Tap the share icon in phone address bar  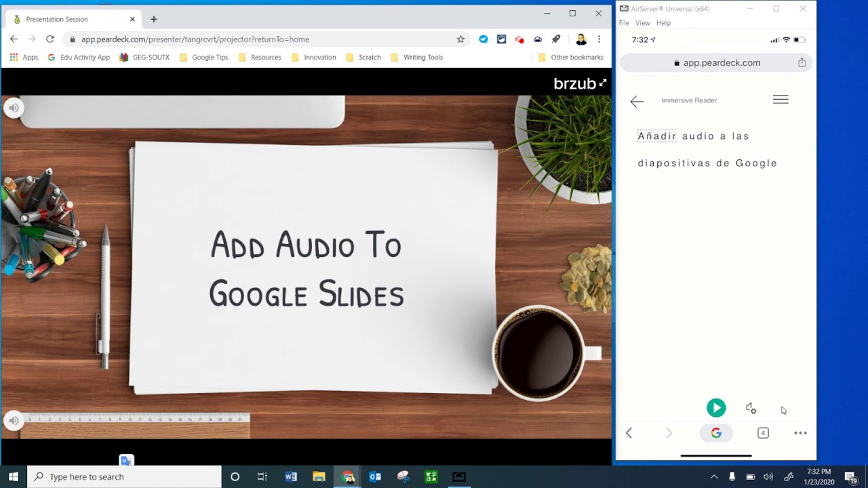coord(802,62)
